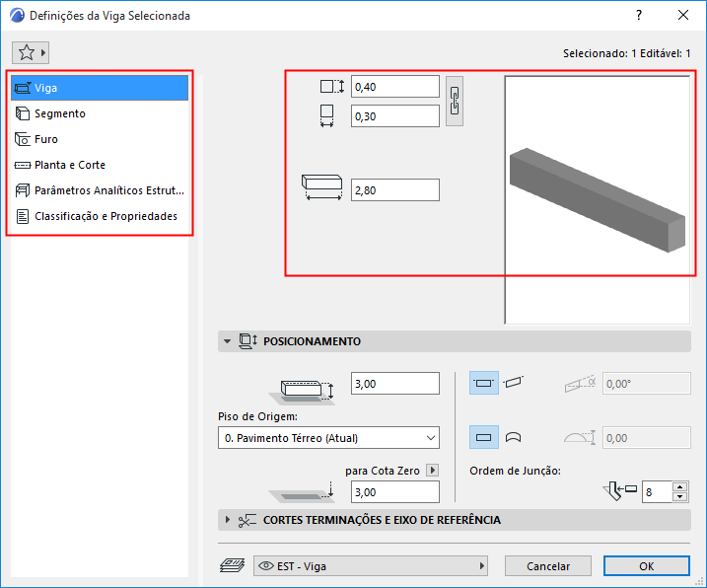Open the Piso de Origem dropdown

click(328, 438)
